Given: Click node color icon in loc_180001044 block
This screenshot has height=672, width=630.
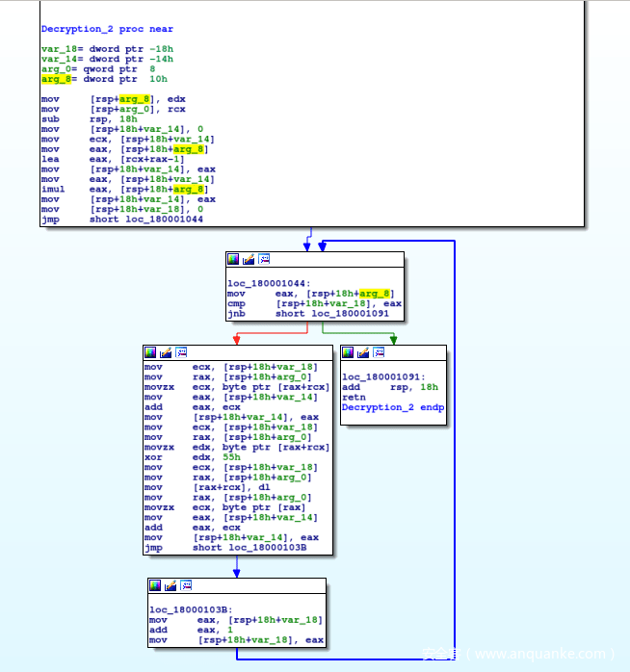Looking at the screenshot, I should click(232, 259).
